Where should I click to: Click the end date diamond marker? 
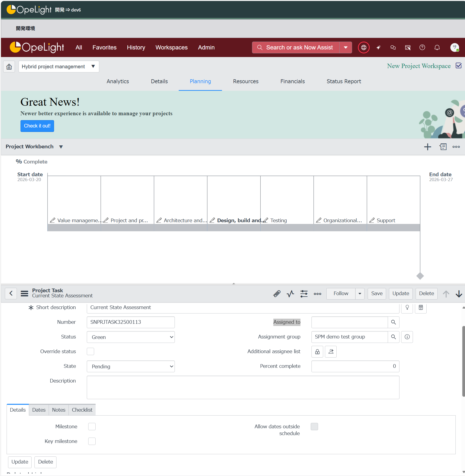coord(420,276)
